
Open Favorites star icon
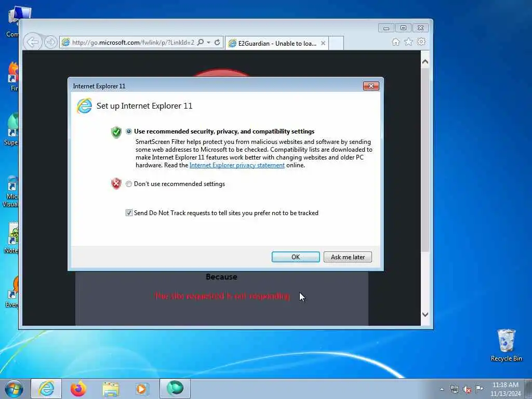point(408,42)
